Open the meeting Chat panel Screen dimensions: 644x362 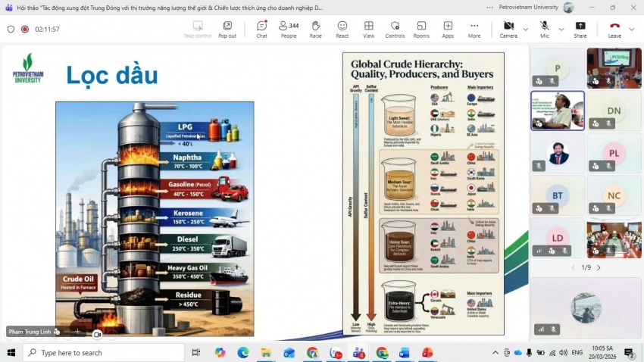click(261, 30)
